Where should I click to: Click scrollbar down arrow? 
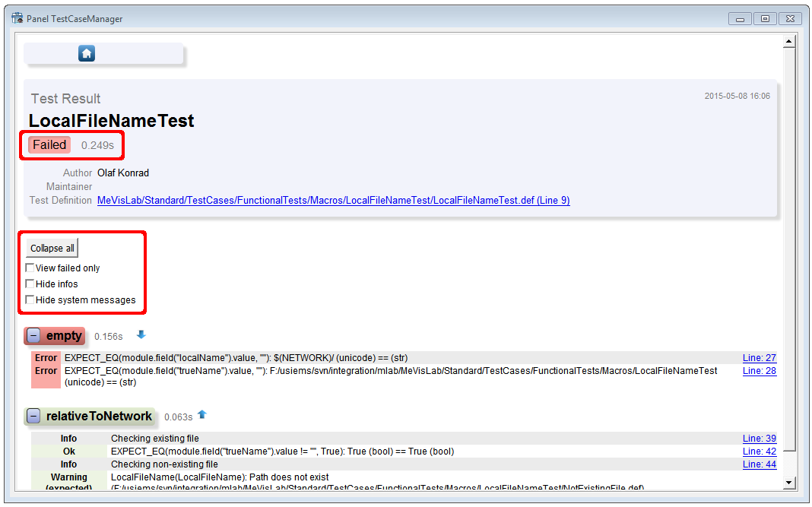coord(789,482)
